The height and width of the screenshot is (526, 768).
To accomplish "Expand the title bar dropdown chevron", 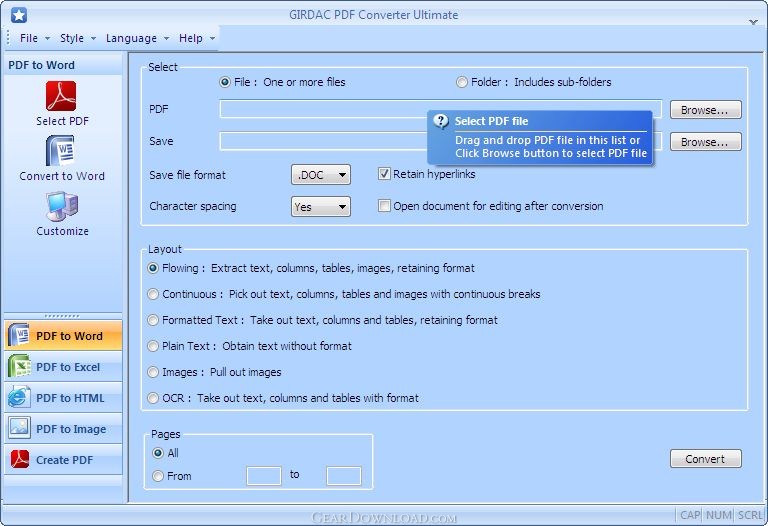I will coord(753,22).
